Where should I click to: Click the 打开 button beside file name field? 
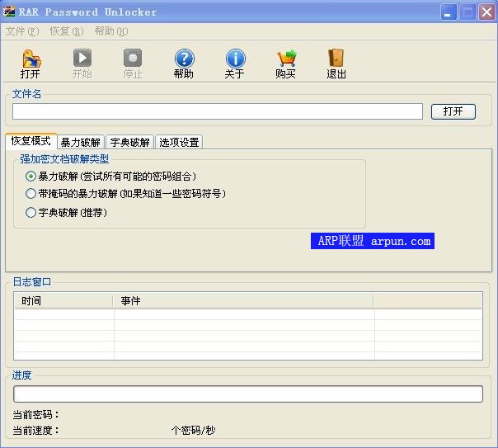point(453,111)
